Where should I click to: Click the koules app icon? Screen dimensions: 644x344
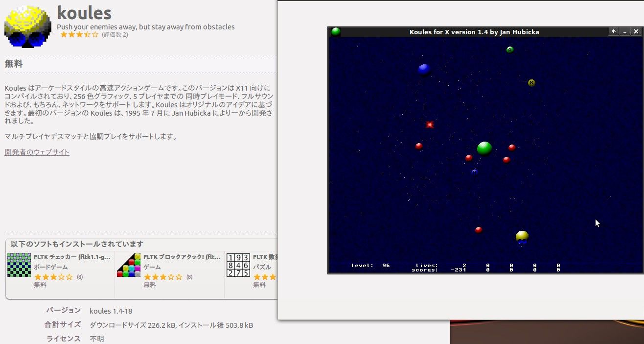click(28, 27)
